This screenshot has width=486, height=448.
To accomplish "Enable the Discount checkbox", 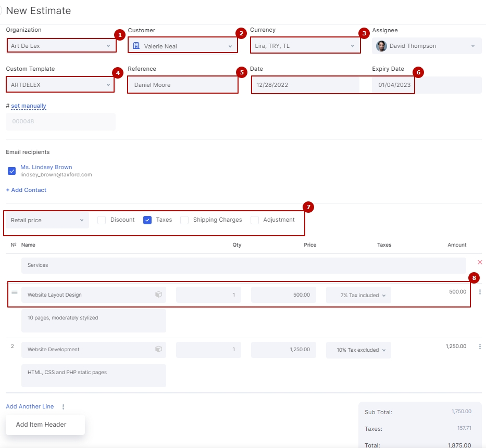I will pyautogui.click(x=102, y=220).
